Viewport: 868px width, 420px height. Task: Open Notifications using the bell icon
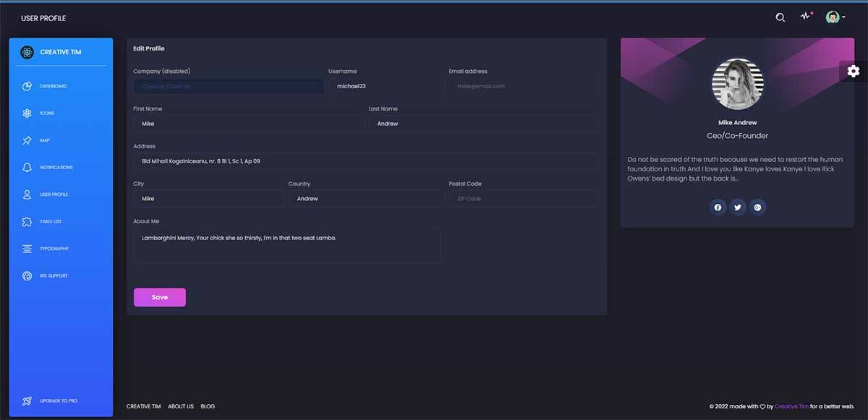coord(27,167)
